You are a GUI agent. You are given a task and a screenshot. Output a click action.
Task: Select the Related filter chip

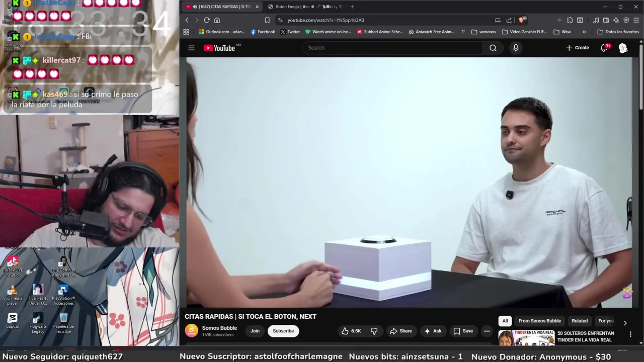coord(580,321)
